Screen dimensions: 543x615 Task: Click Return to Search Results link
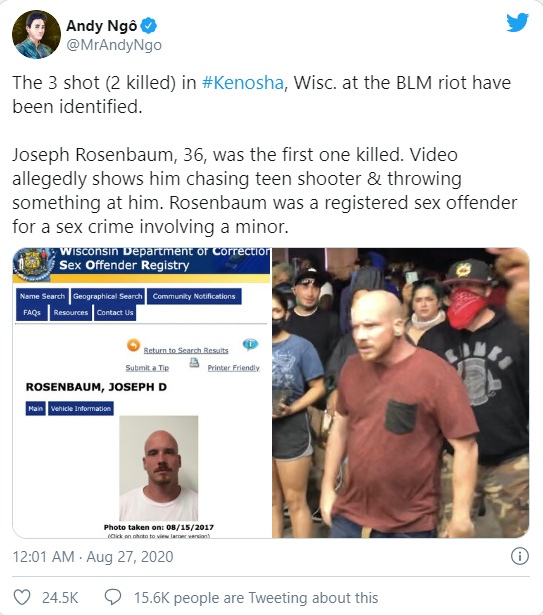[186, 350]
